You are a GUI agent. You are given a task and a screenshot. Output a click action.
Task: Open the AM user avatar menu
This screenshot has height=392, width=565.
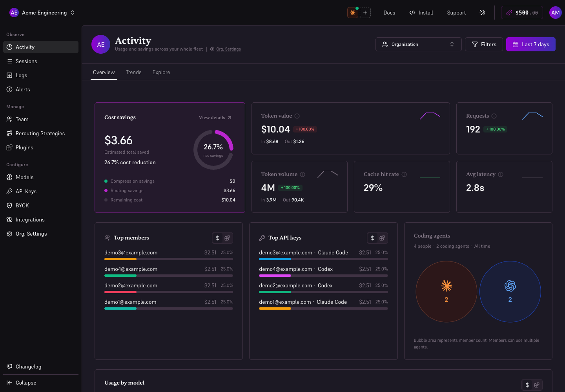556,13
